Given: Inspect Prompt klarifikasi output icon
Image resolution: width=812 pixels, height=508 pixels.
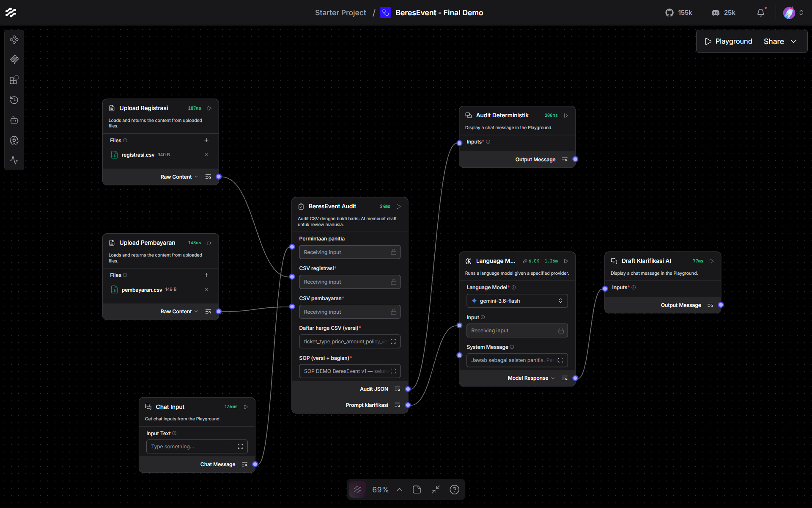Looking at the screenshot, I should (x=397, y=405).
